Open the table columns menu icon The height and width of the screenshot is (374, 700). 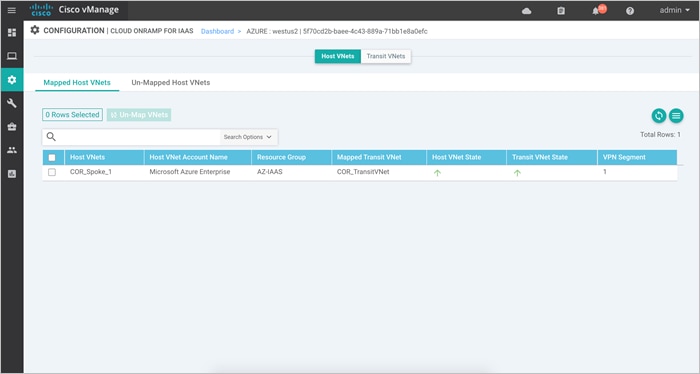point(676,116)
